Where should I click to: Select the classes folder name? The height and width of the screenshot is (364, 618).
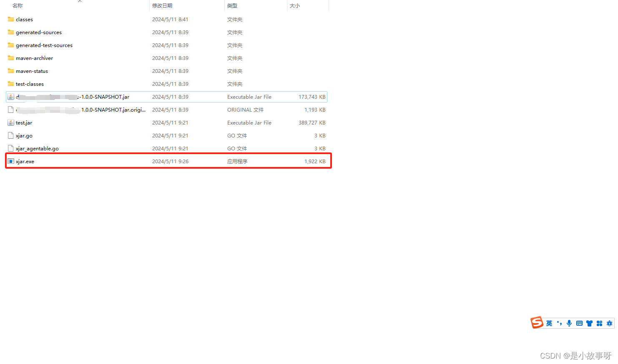tap(24, 20)
